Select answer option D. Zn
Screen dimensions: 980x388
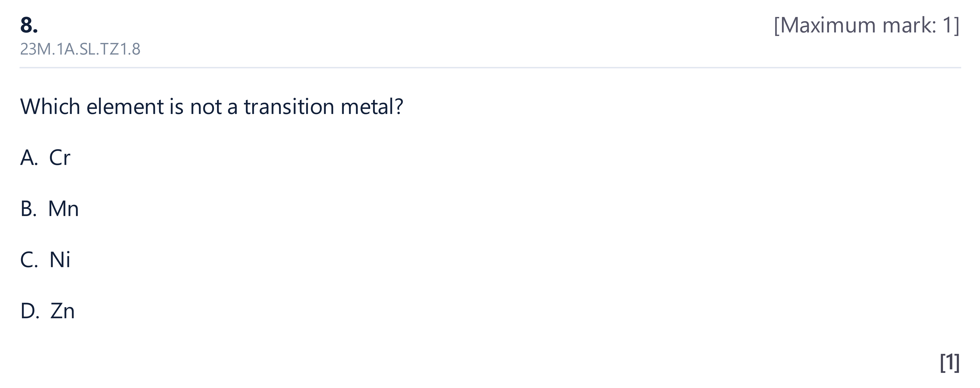[48, 311]
